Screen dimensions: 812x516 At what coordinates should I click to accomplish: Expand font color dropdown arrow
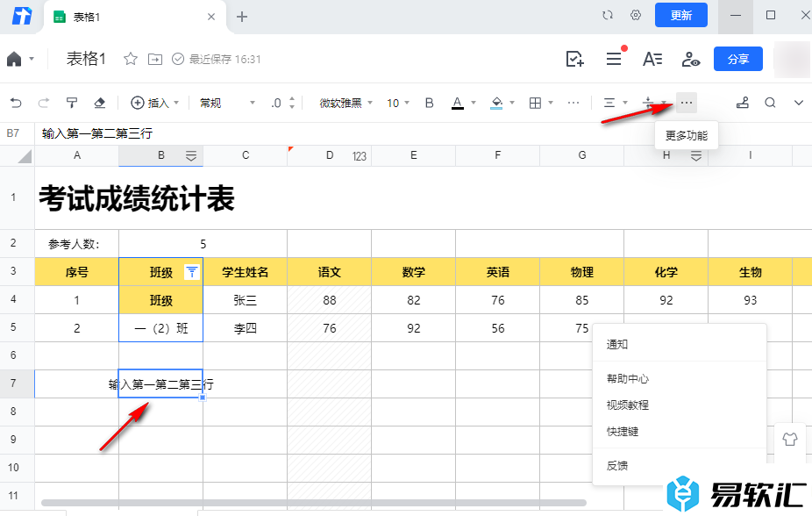pos(474,103)
